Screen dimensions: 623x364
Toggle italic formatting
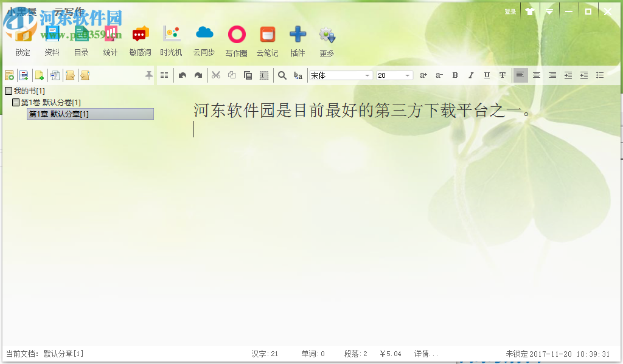pyautogui.click(x=471, y=75)
